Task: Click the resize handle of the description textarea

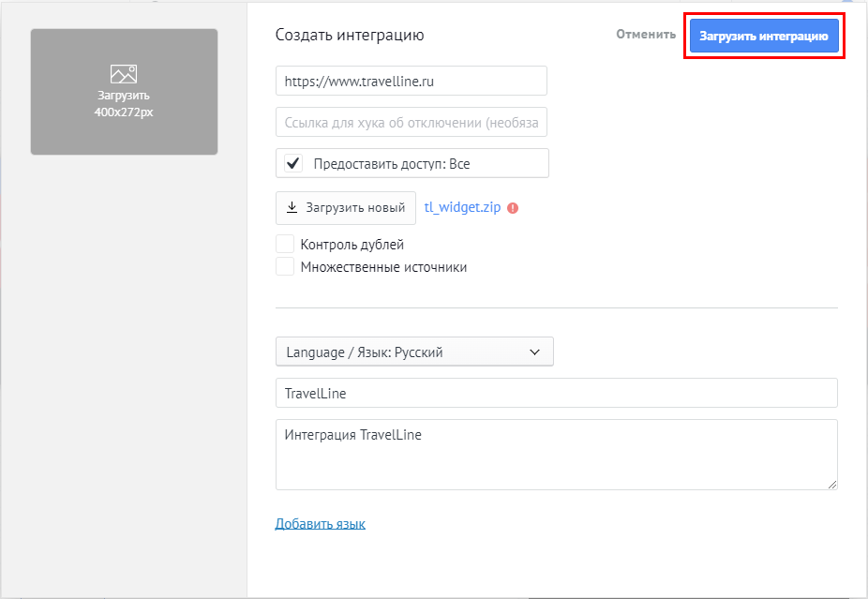Action: [832, 485]
